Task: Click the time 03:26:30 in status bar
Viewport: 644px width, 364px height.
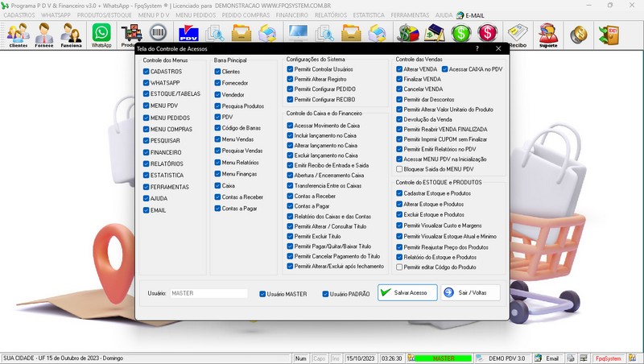Action: pos(391,358)
